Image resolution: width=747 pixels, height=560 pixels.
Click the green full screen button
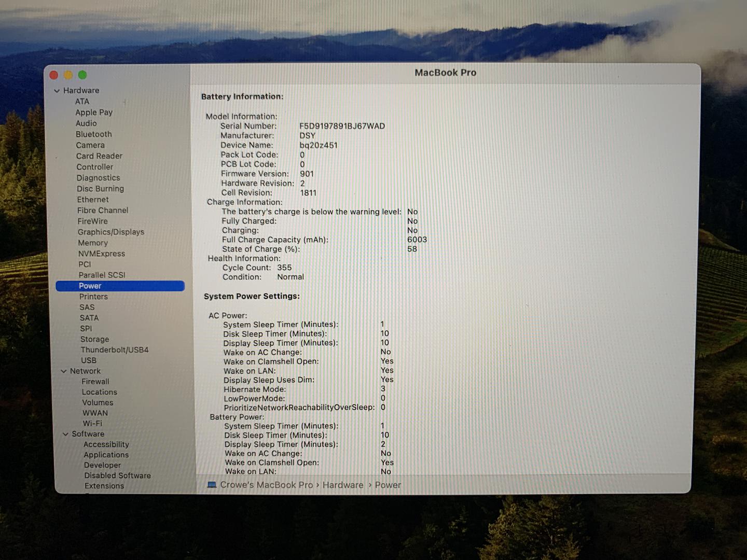[82, 75]
